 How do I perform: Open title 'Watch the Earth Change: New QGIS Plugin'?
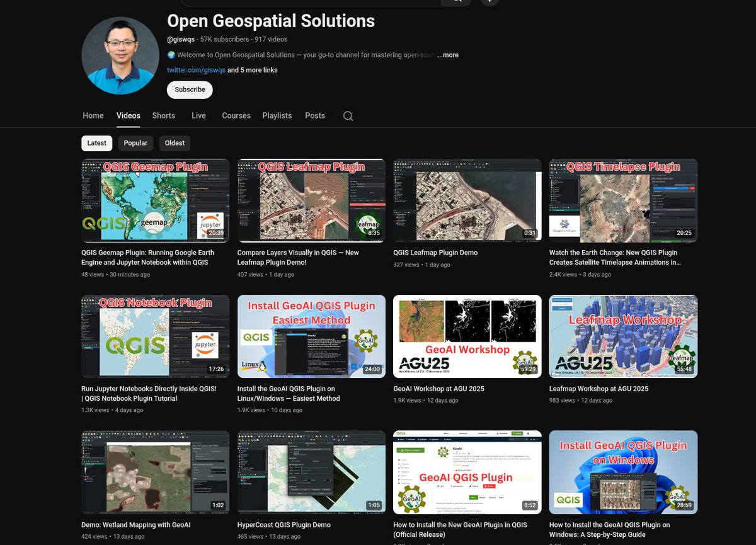[x=615, y=257]
